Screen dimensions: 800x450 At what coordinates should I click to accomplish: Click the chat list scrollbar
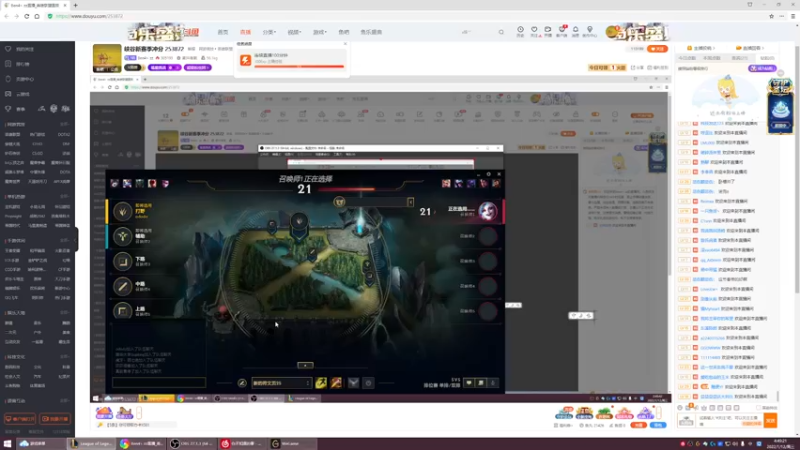pos(778,396)
